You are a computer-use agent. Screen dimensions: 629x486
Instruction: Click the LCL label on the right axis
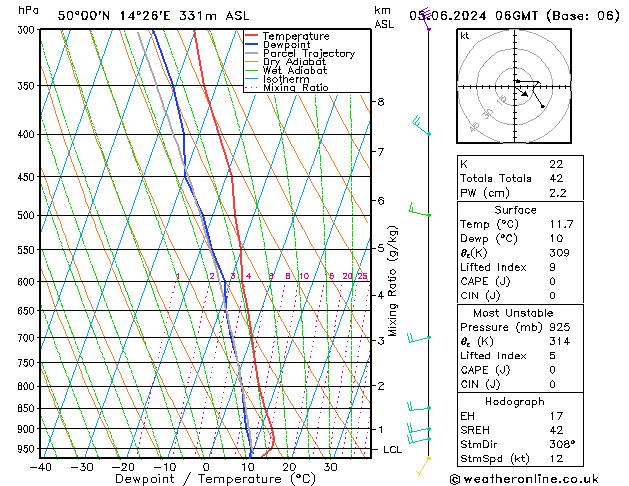(x=393, y=450)
